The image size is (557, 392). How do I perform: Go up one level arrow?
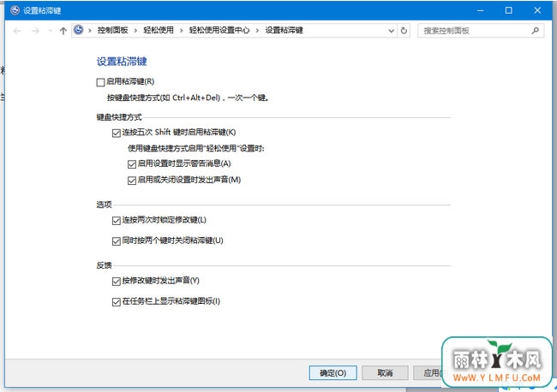pos(63,31)
